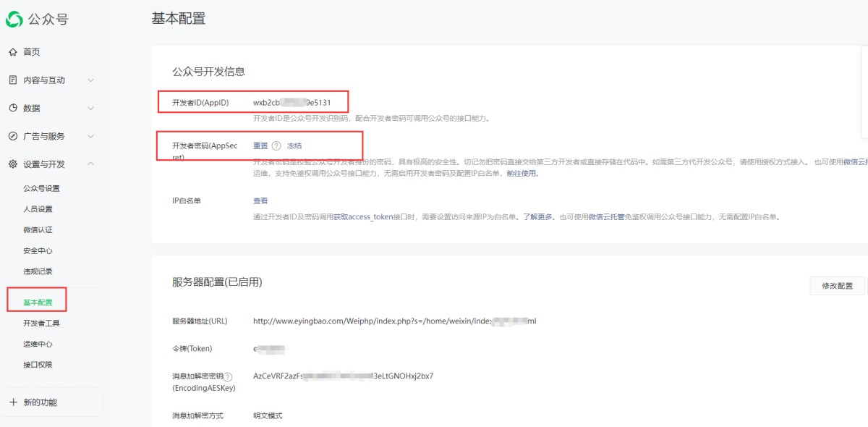Click the 设置与开发 gear icon
Viewport: 868px width, 427px height.
[13, 164]
